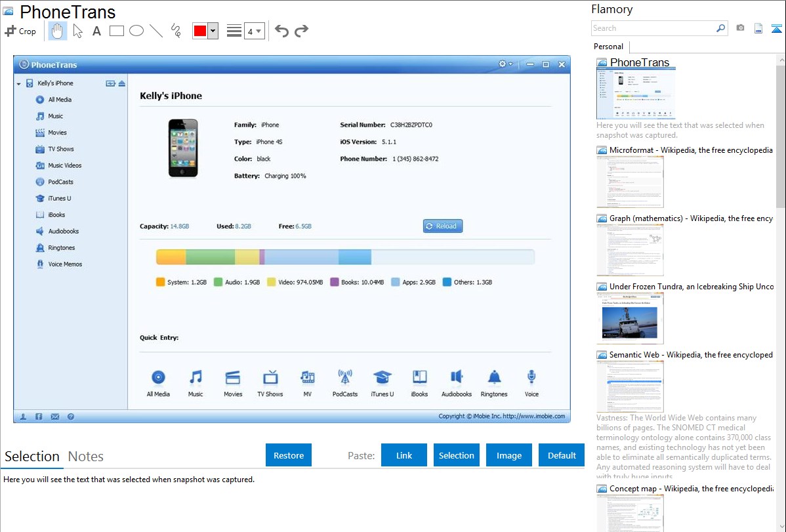Collapse the Kelly's iPhone tree node
Screen dimensions: 786x532
coord(18,84)
